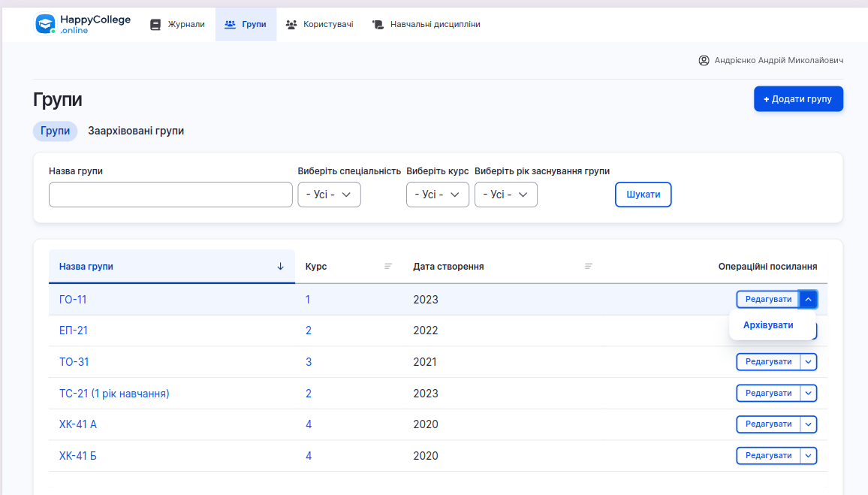Click sort icon in Дата створення column
Screen dimensions: 868x495
pyautogui.click(x=589, y=267)
